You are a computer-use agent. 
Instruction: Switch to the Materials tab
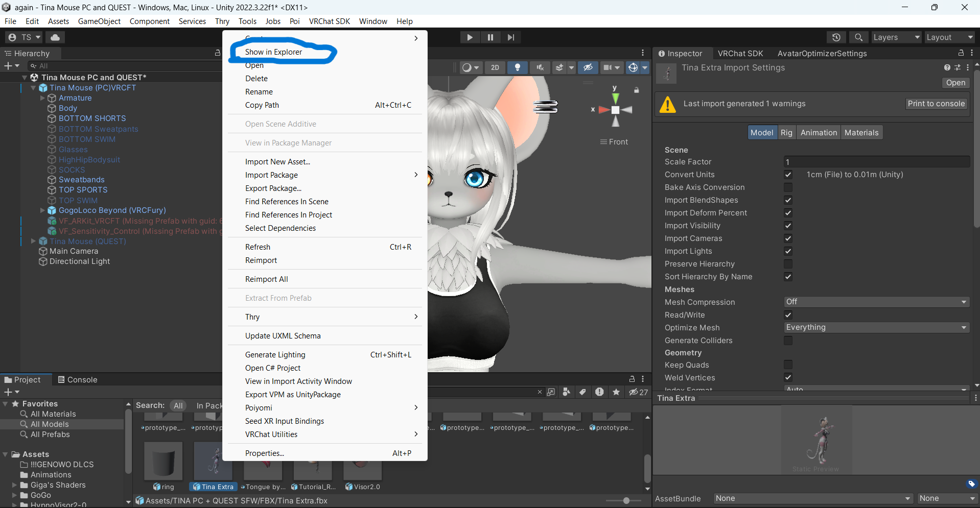(x=861, y=133)
